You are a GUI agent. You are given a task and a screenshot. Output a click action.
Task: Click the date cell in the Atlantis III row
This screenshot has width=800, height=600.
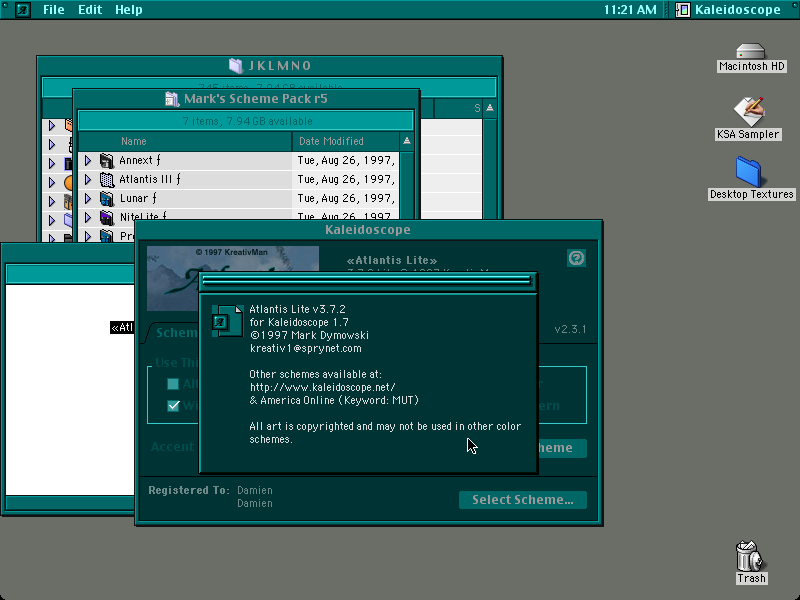pyautogui.click(x=346, y=180)
